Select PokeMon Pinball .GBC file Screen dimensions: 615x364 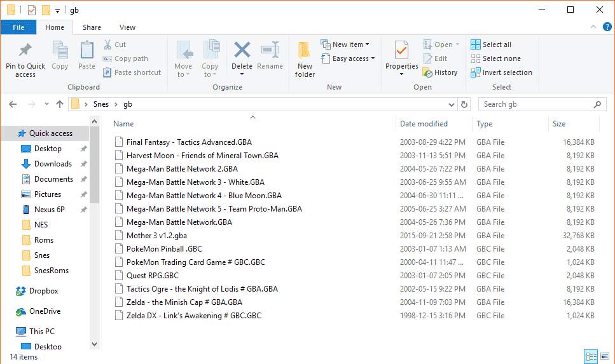164,249
